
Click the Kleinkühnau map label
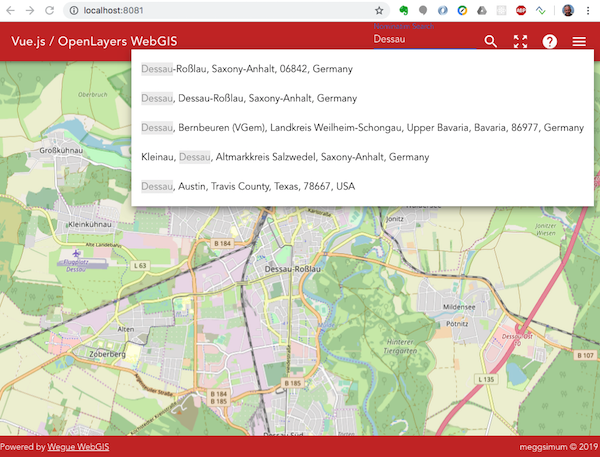coord(90,224)
